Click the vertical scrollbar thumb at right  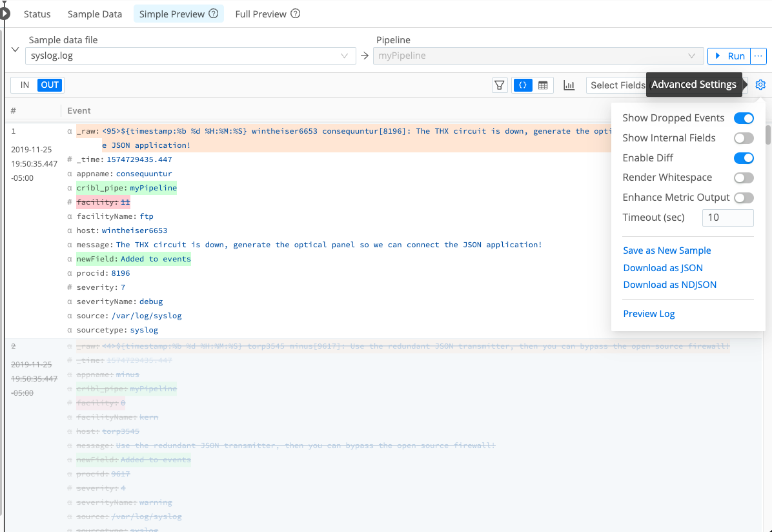coord(768,134)
